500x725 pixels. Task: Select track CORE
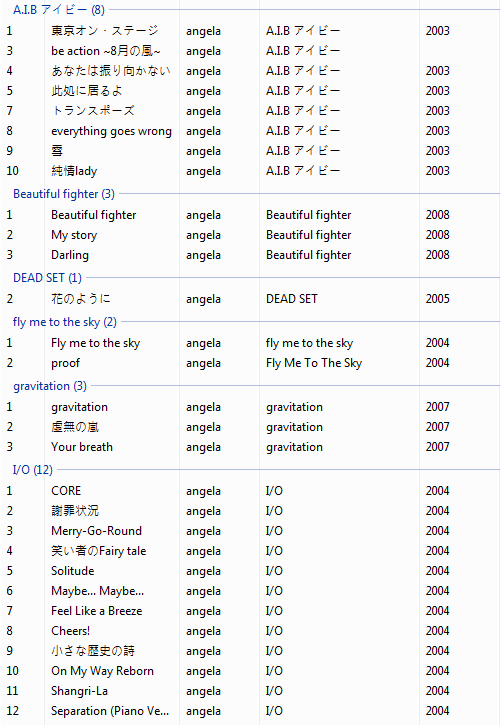coord(66,491)
